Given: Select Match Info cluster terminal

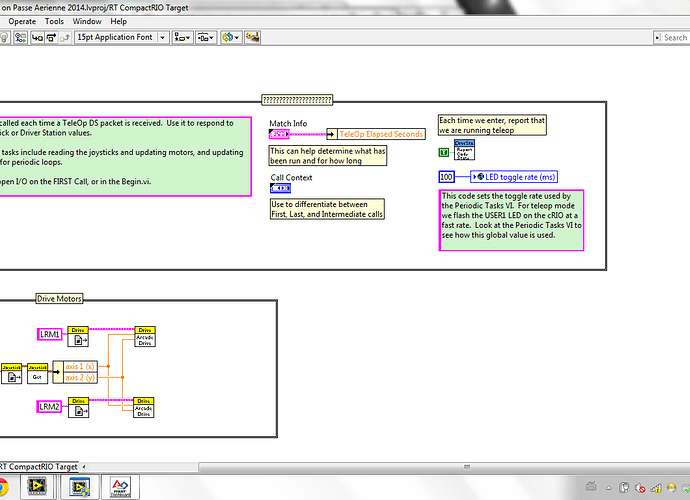Looking at the screenshot, I should [x=279, y=134].
